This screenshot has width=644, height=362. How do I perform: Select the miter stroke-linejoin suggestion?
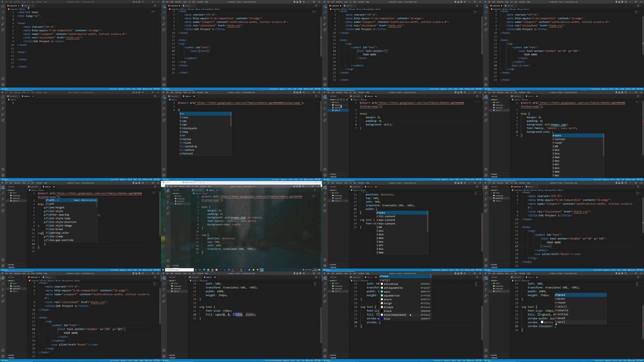point(580,299)
